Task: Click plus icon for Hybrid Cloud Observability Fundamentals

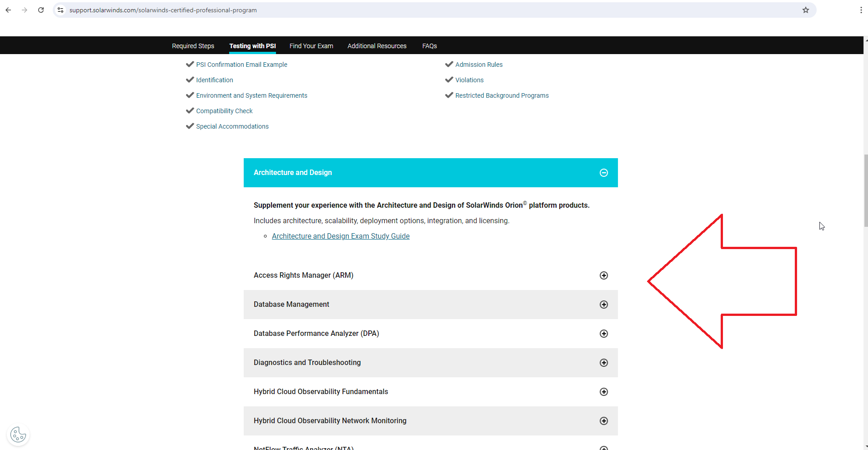Action: [604, 392]
